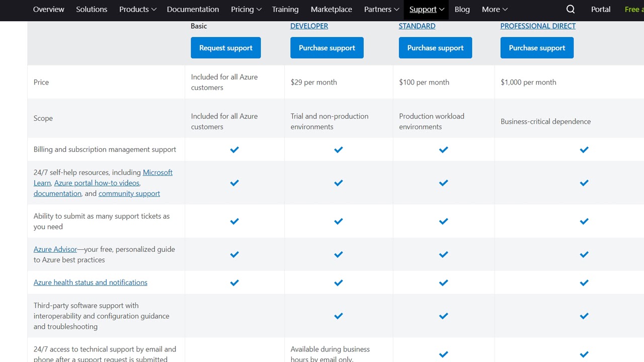The height and width of the screenshot is (362, 644).
Task: Open the Overview nav item
Action: pyautogui.click(x=49, y=9)
